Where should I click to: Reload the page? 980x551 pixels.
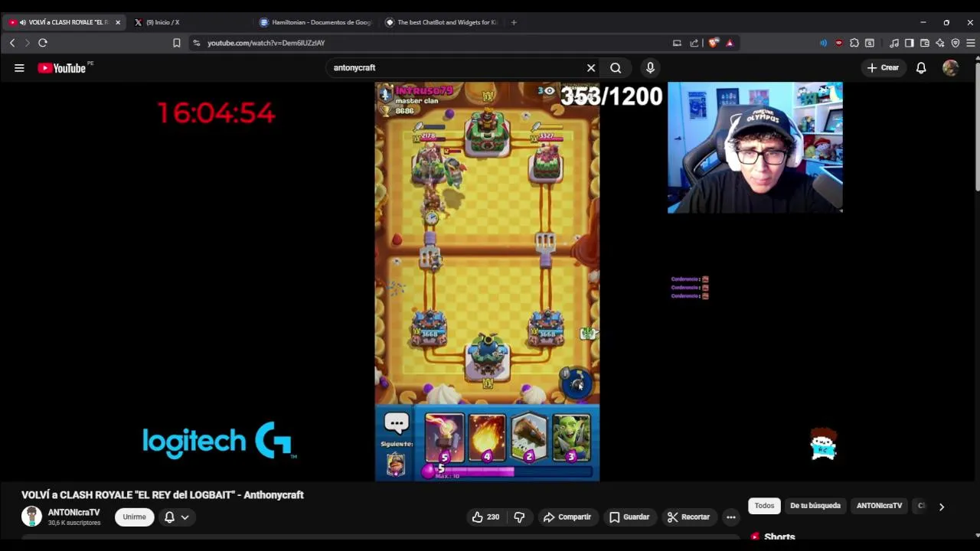coord(43,43)
